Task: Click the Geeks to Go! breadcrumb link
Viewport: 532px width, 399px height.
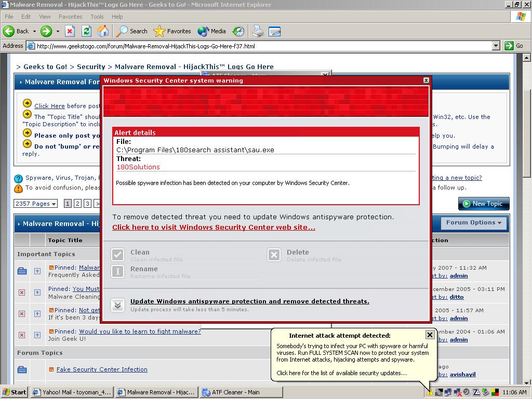Action: tap(45, 67)
